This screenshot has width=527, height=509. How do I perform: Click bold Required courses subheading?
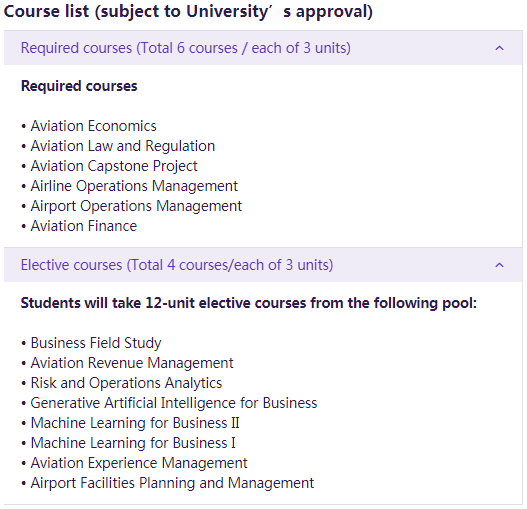coord(79,86)
